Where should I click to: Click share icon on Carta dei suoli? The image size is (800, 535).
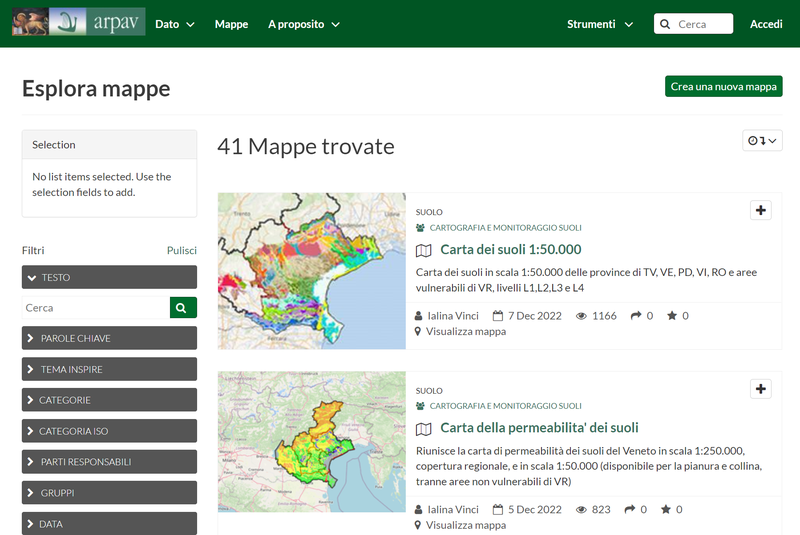(x=635, y=316)
